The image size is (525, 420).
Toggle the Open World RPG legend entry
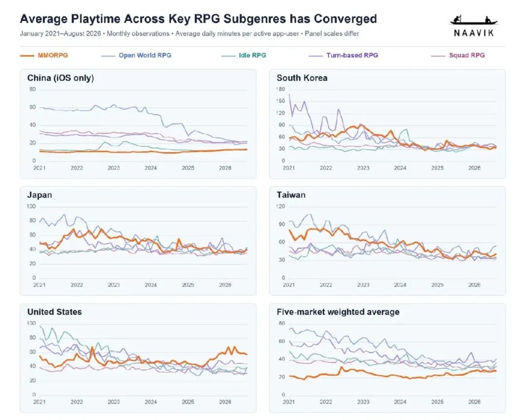136,55
